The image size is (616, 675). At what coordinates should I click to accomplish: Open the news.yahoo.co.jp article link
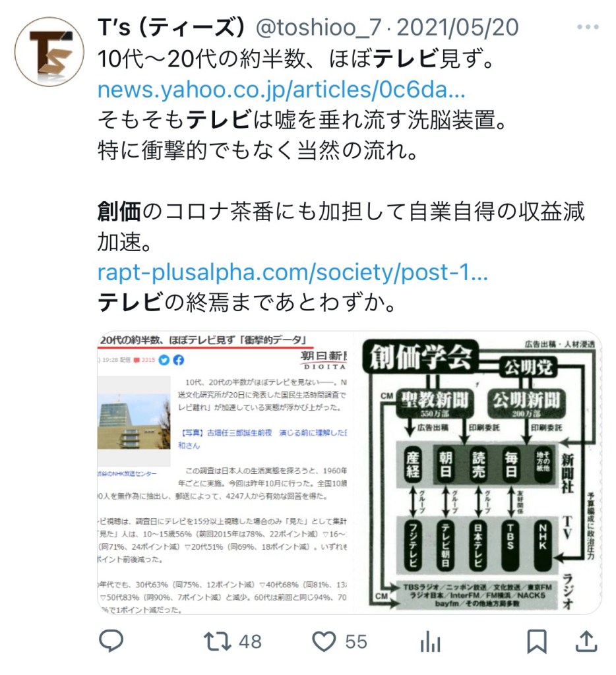coord(282,89)
